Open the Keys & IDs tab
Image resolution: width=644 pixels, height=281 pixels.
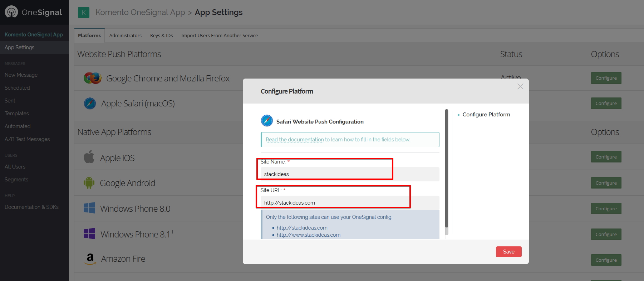(162, 35)
